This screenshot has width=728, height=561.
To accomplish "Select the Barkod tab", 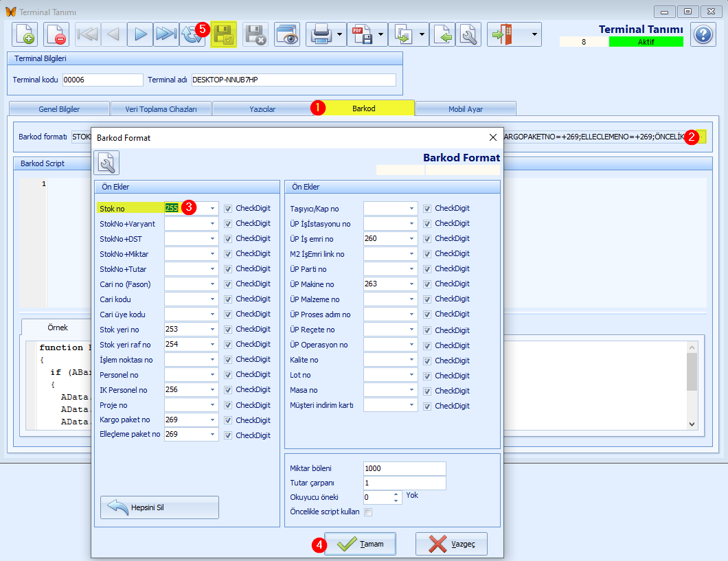I will pos(364,108).
